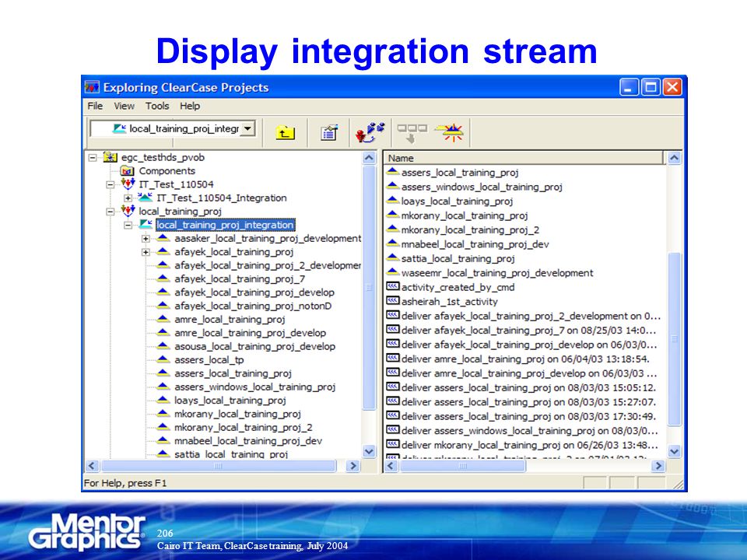Click tree pane left scroll arrow
This screenshot has height=560, width=747.
click(93, 466)
